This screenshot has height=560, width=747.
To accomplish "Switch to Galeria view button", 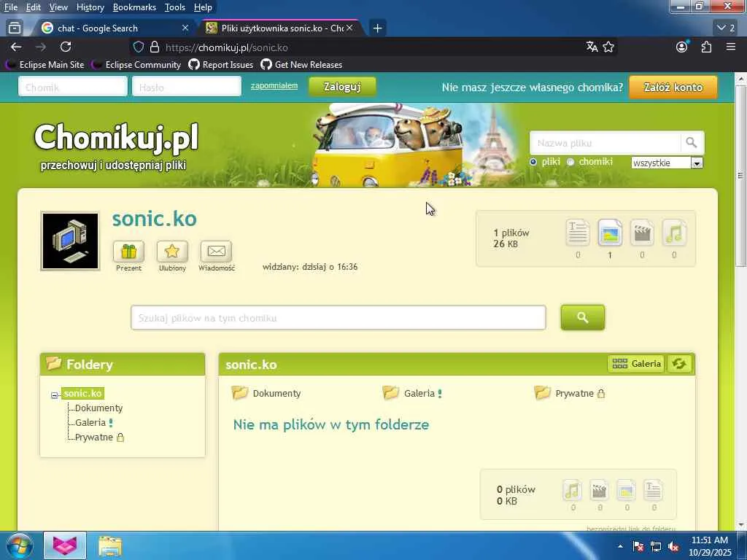I will [636, 364].
